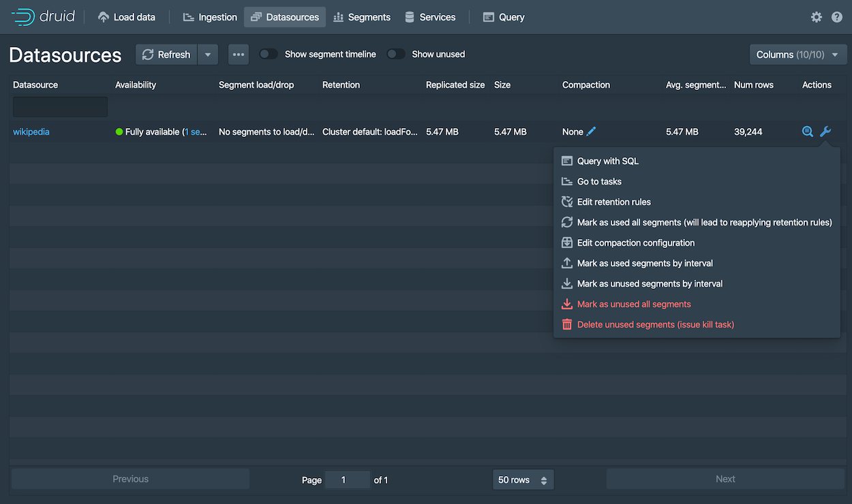852x504 pixels.
Task: Click the ellipsis icon beside Refresh
Action: 238,54
